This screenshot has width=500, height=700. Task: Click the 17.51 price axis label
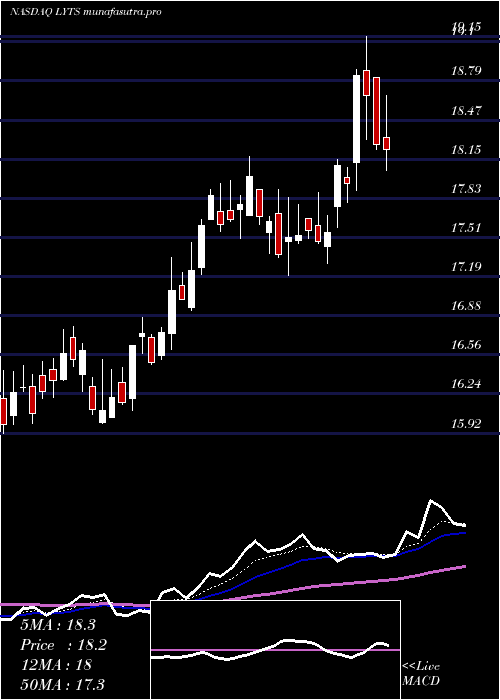pyautogui.click(x=466, y=228)
